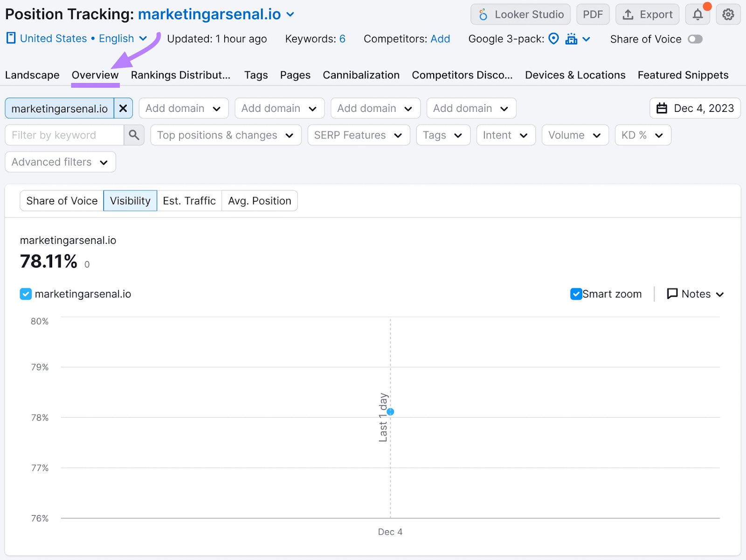The width and height of the screenshot is (746, 560).
Task: Click Add next to Competitors
Action: (x=441, y=39)
